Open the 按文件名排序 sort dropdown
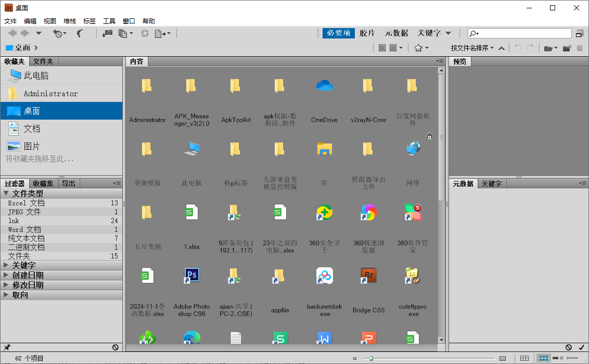Image resolution: width=589 pixels, height=364 pixels. tap(472, 48)
